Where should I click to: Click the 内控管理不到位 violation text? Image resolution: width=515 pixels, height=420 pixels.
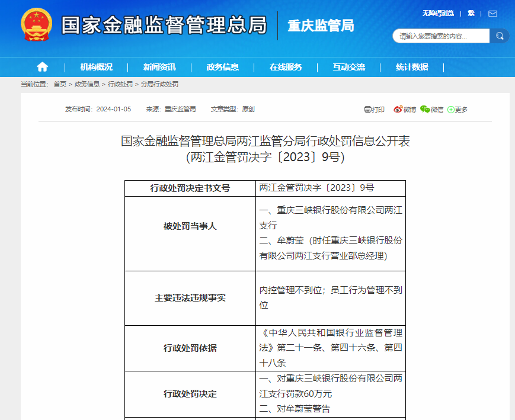pyautogui.click(x=290, y=290)
